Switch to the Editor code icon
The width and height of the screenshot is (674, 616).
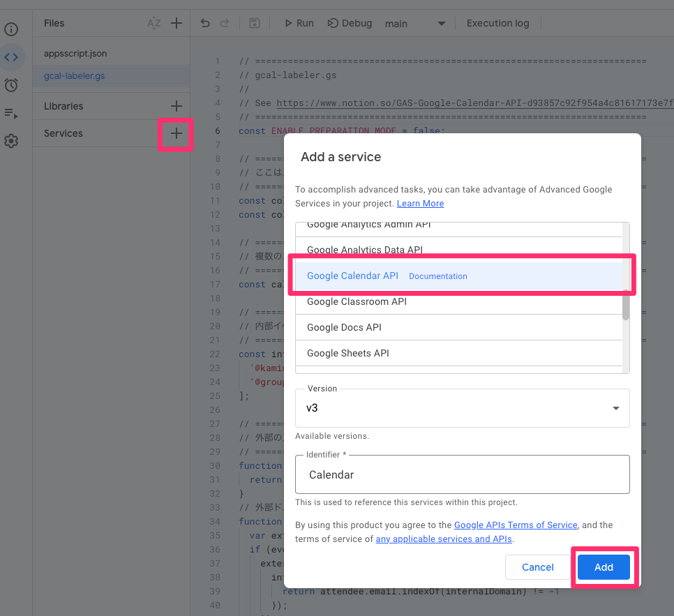pos(11,57)
